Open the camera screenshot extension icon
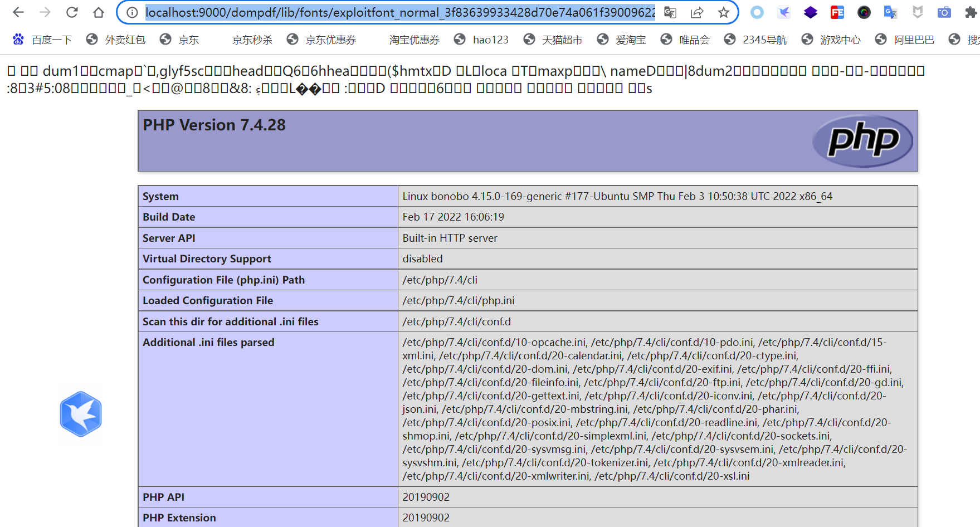This screenshot has height=527, width=980. pos(944,12)
